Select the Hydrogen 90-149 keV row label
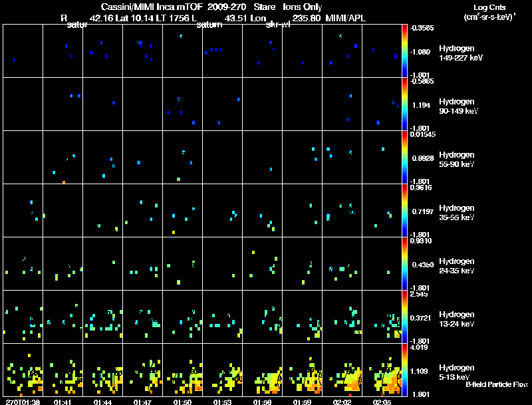Screen dimensions: 532x405 point(459,106)
